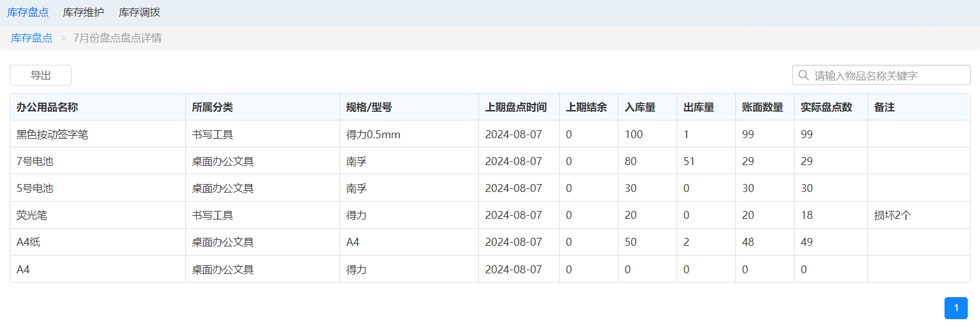This screenshot has width=980, height=332.
Task: Click the 库存盘点 breadcrumb link
Action: tap(32, 38)
